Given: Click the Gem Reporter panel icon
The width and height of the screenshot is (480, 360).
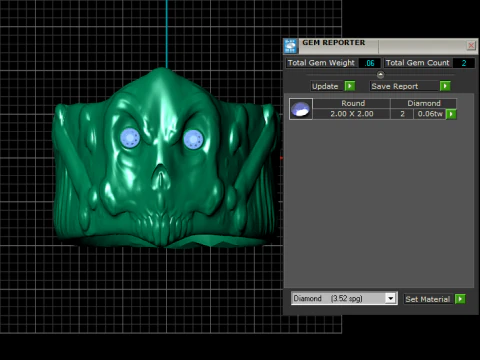Looking at the screenshot, I should pos(291,46).
